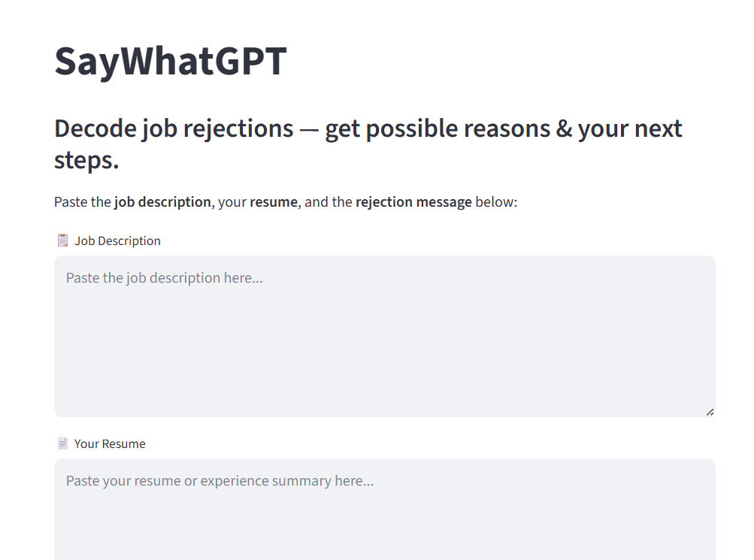This screenshot has width=754, height=560.
Task: Click the SayWhatGPT title
Action: pos(170,62)
